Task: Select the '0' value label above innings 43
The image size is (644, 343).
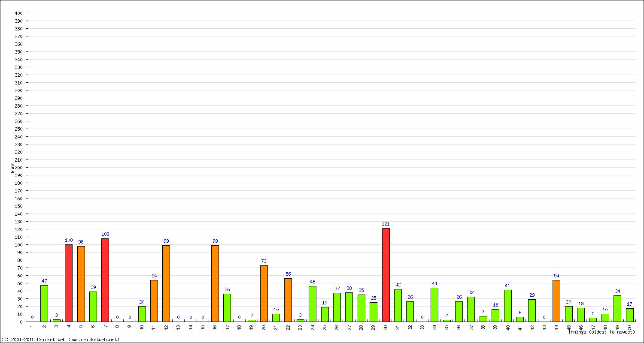Action: [544, 317]
